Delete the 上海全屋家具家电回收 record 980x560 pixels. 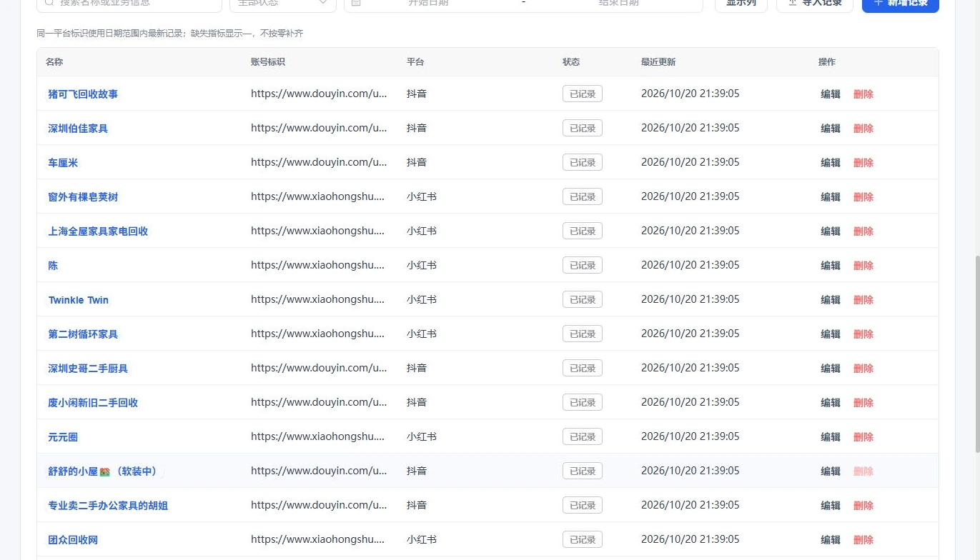pos(863,231)
